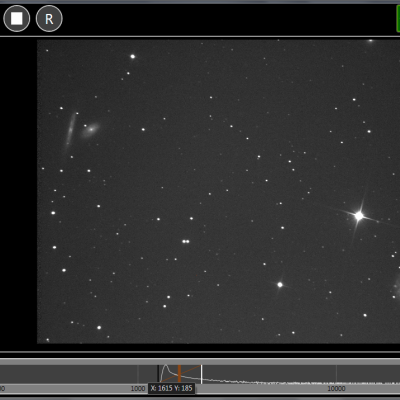Click the spiral galaxy in the preview
Screen dimensions: 400x400
click(x=90, y=129)
